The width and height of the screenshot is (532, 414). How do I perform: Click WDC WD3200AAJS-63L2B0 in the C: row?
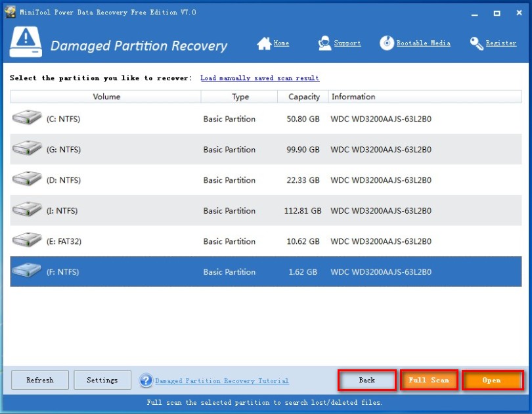[x=381, y=119]
